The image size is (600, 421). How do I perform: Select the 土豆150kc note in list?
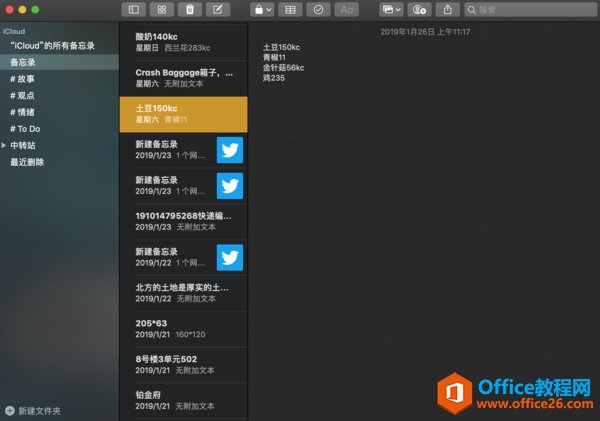pyautogui.click(x=184, y=114)
